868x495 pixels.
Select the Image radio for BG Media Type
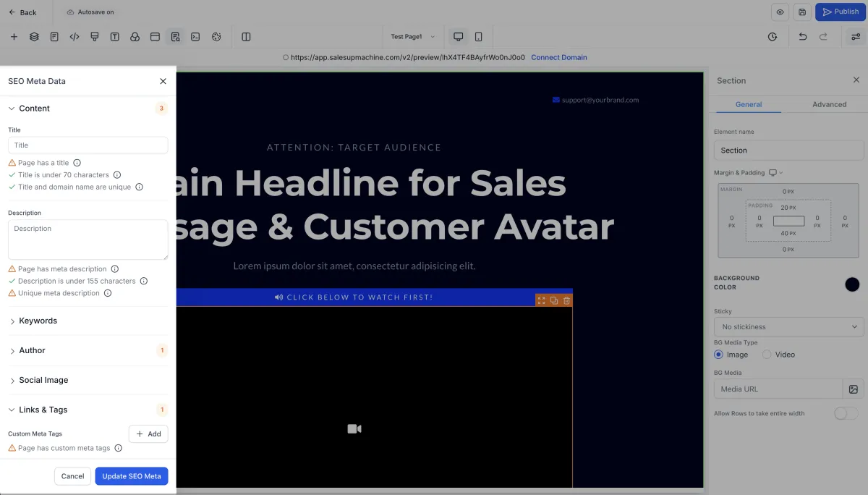tap(718, 355)
